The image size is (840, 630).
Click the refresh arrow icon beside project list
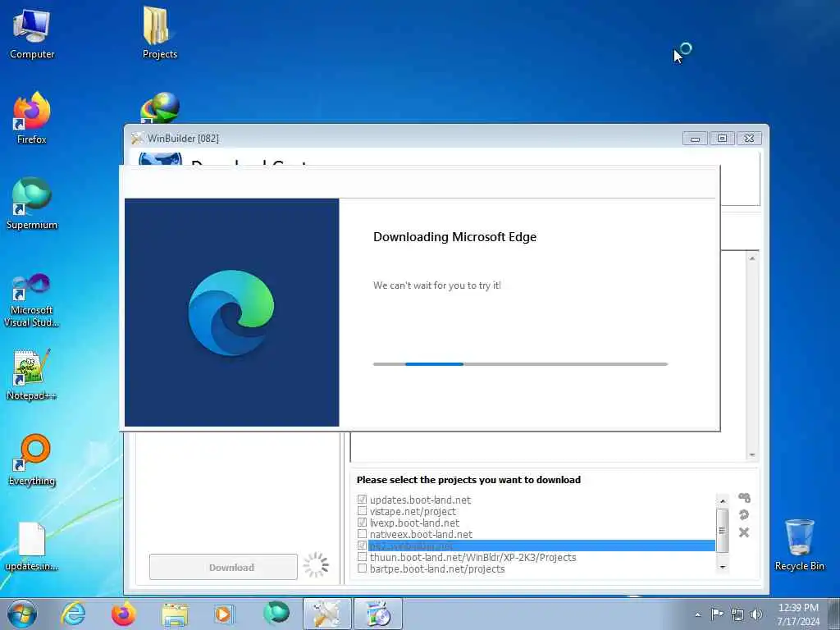tap(744, 515)
